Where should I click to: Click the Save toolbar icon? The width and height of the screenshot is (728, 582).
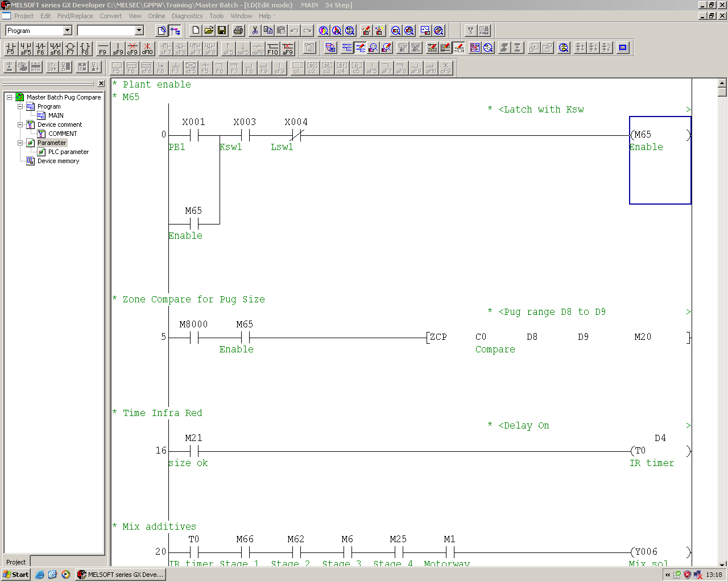[222, 31]
